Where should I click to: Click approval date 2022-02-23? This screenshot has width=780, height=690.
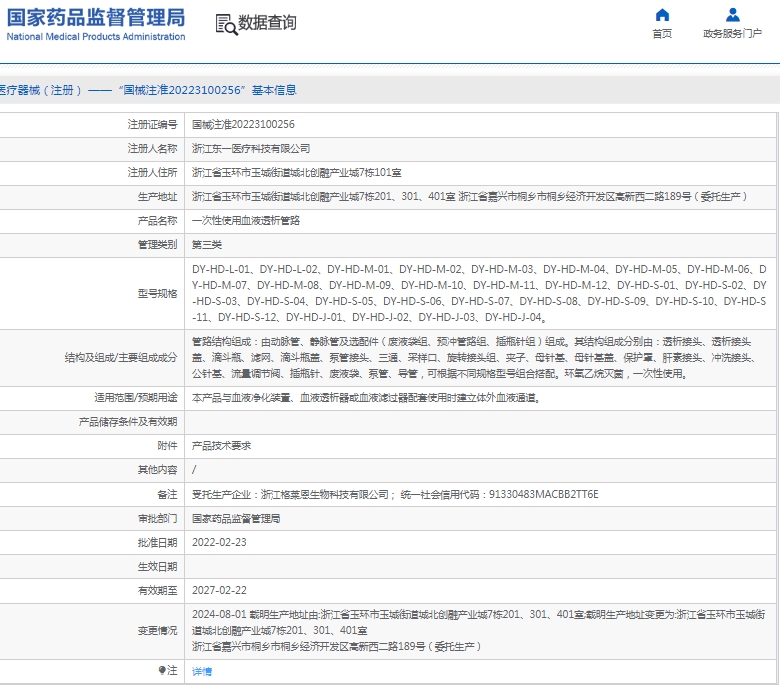[x=219, y=542]
